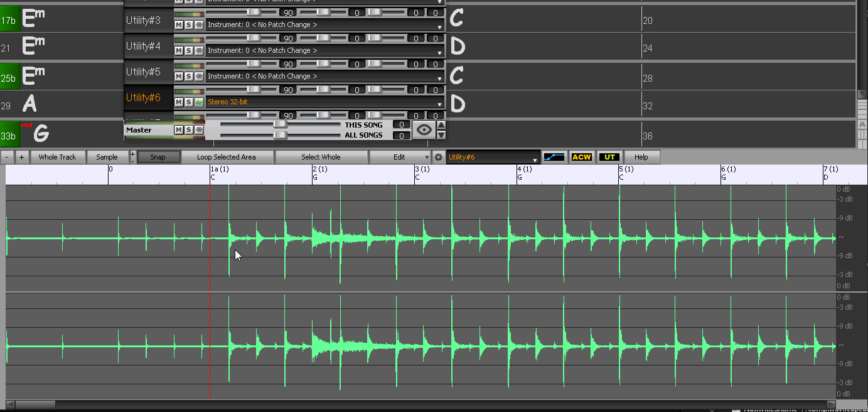Viewport: 868px width, 412px height.
Task: Click the green UT button
Action: point(609,157)
